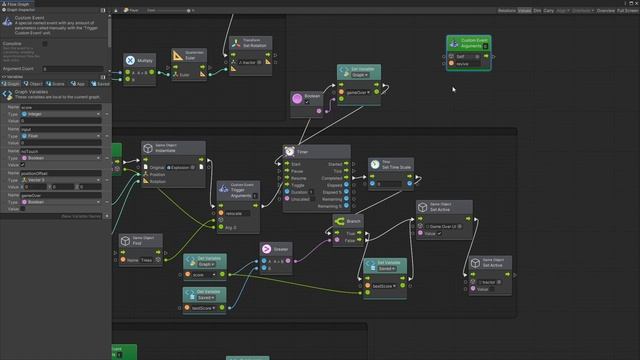Click the green Custom Event node icon
Screen dimensions: 640x360
453,43
